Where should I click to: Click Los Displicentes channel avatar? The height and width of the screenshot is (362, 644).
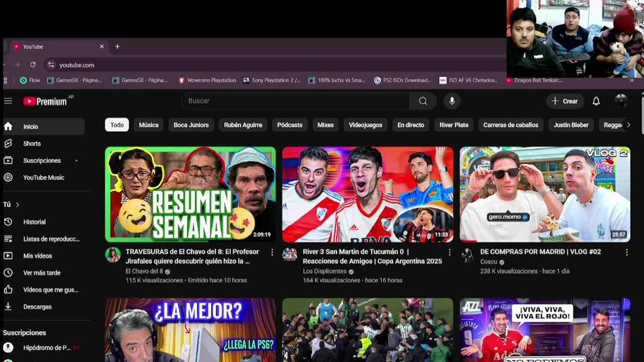tap(290, 255)
